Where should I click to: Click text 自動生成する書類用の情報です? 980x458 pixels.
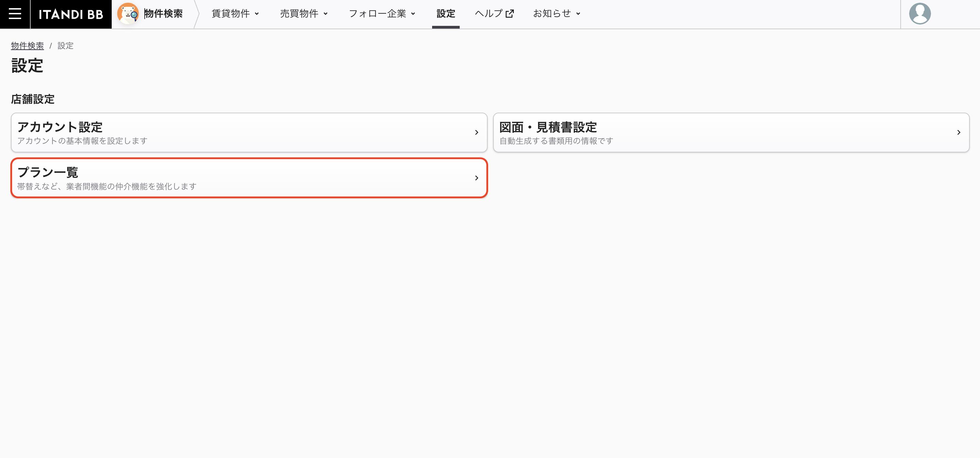(556, 141)
